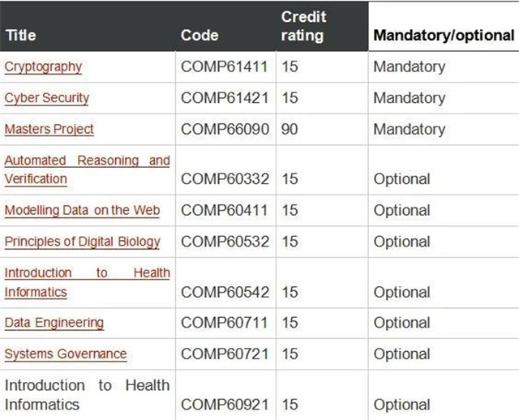
Task: Select the COMP61411 code cell
Action: coord(224,66)
